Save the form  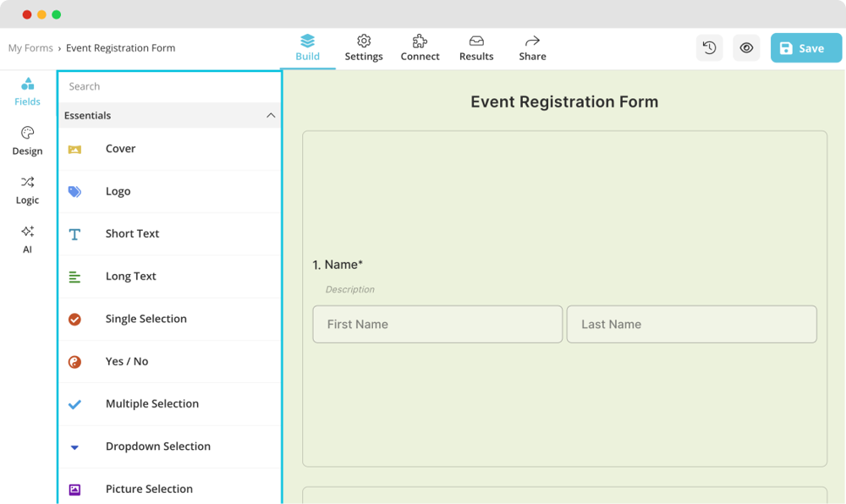(x=805, y=48)
